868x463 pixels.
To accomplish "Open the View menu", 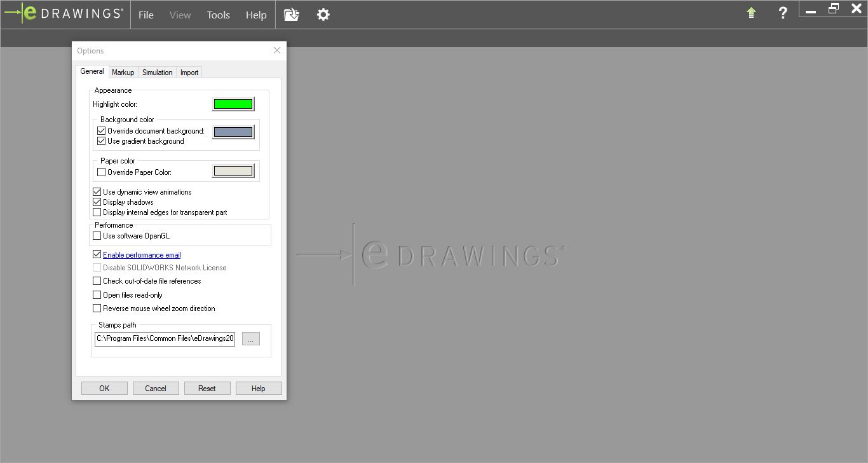I will coord(180,15).
